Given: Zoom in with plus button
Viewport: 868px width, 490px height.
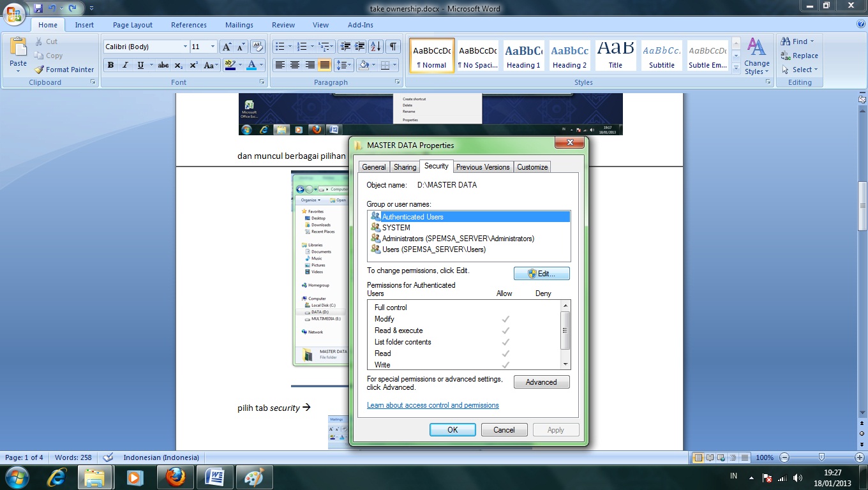Looking at the screenshot, I should click(x=860, y=457).
